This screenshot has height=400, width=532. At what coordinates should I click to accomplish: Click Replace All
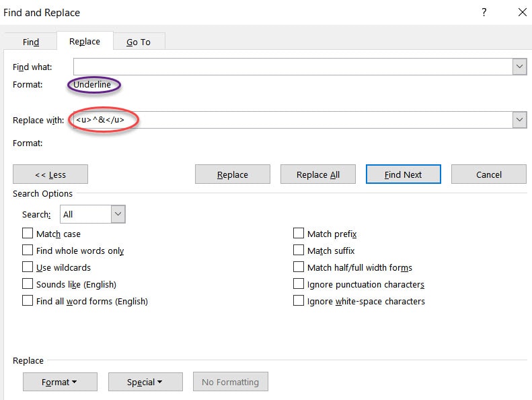click(x=318, y=174)
